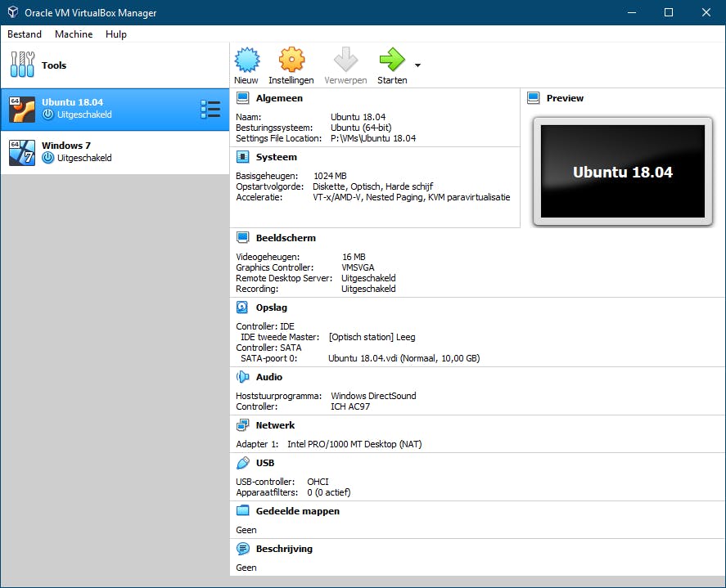Click the Preview panel monitor icon
Screen dimensions: 726x588
(x=534, y=98)
